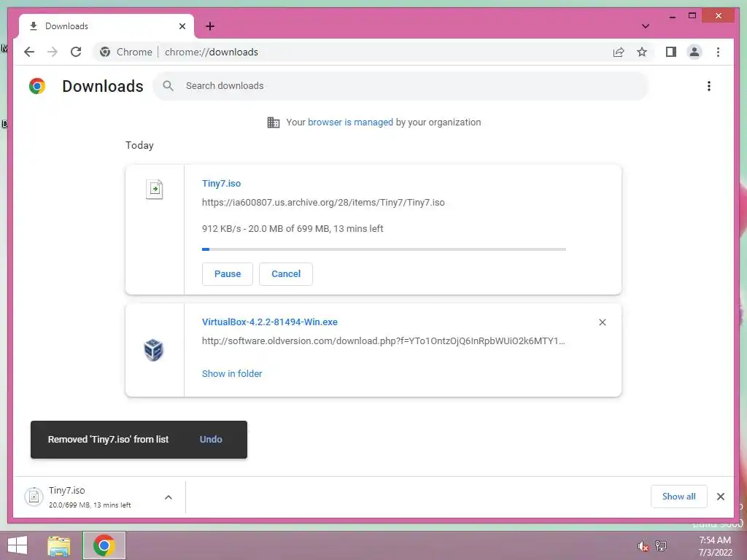This screenshot has width=747, height=560.
Task: Bookmark this tab with the star icon
Action: point(642,52)
